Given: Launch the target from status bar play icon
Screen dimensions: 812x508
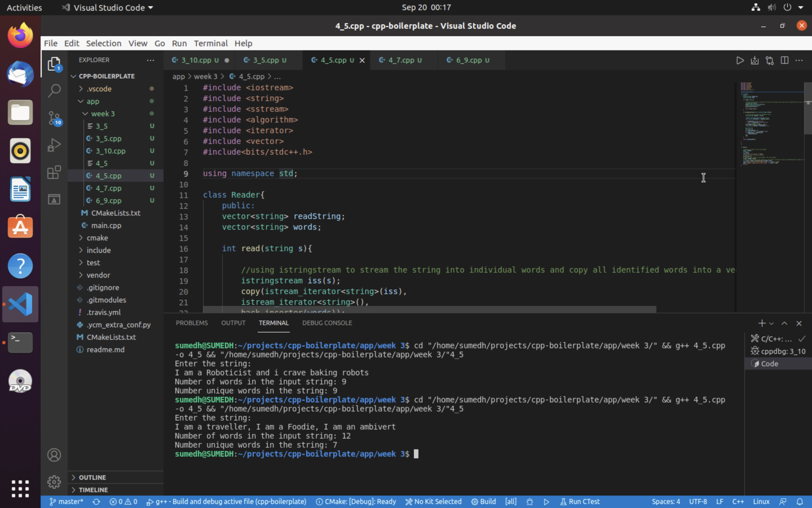Looking at the screenshot, I should coord(546,502).
